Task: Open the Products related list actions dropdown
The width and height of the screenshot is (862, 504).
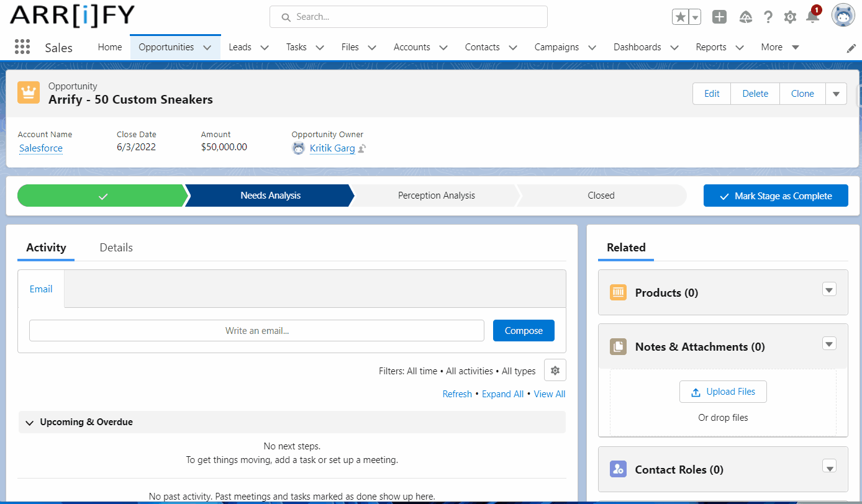Action: point(829,289)
